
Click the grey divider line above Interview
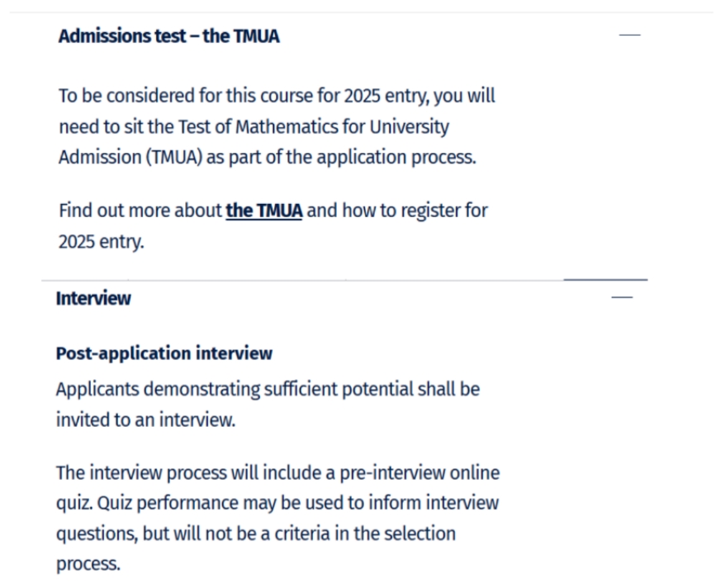pos(302,280)
